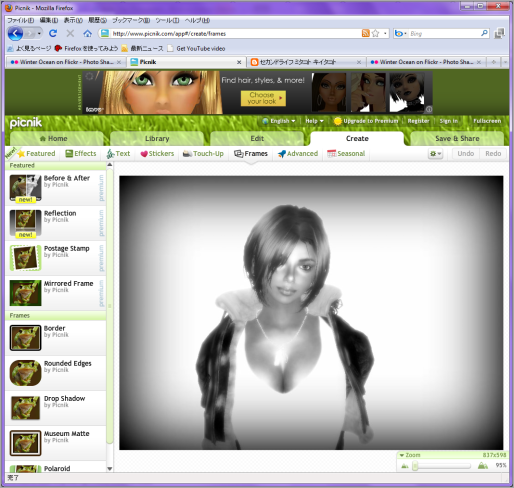The height and width of the screenshot is (488, 514).
Task: Select the Museum Matte frame
Action: coord(56,443)
